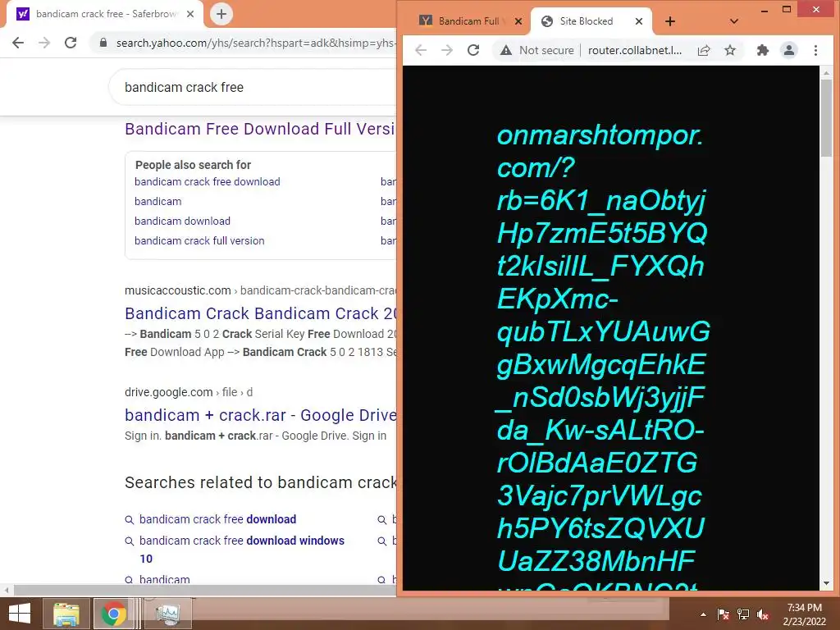Click the router.collabnet address text
Screen dimensions: 840x630
635,50
